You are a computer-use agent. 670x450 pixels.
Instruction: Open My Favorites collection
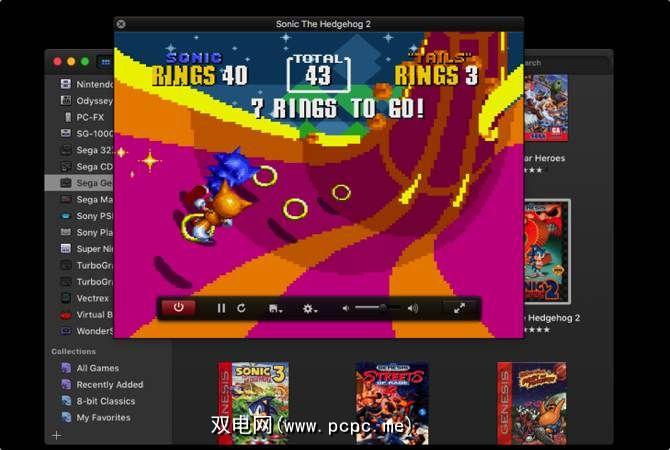(x=96, y=418)
